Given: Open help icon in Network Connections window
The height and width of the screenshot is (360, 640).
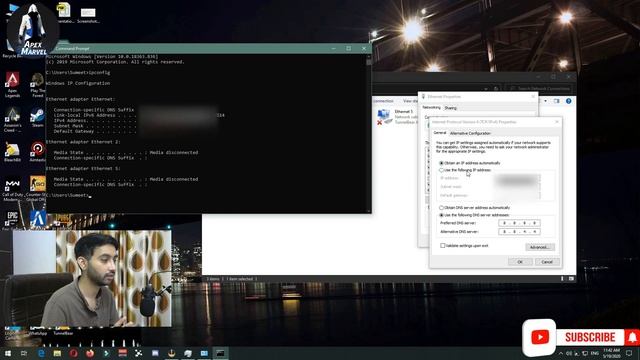Looking at the screenshot, I should click(x=569, y=101).
